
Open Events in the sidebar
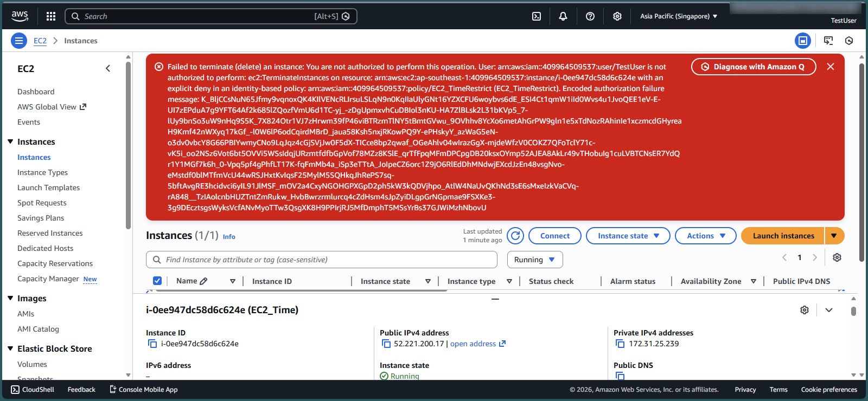[x=29, y=122]
